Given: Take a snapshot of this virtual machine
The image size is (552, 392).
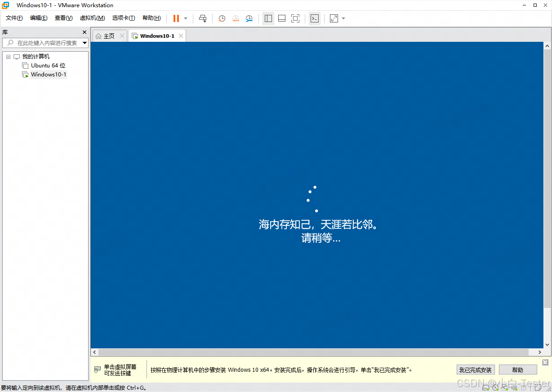Looking at the screenshot, I should (222, 18).
